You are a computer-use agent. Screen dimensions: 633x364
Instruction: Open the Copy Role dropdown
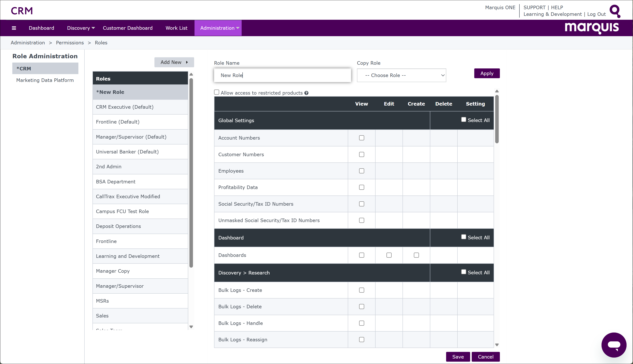[402, 75]
